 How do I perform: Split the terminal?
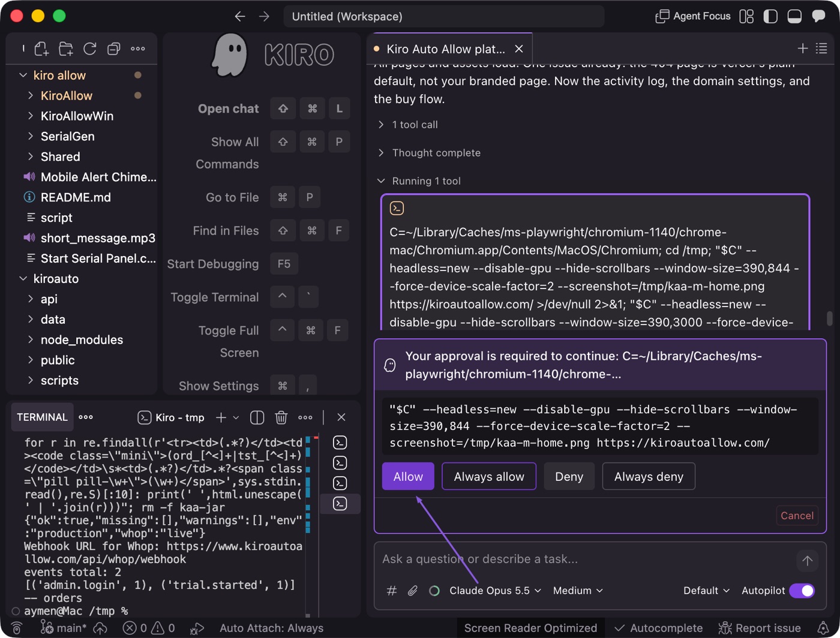click(x=257, y=417)
